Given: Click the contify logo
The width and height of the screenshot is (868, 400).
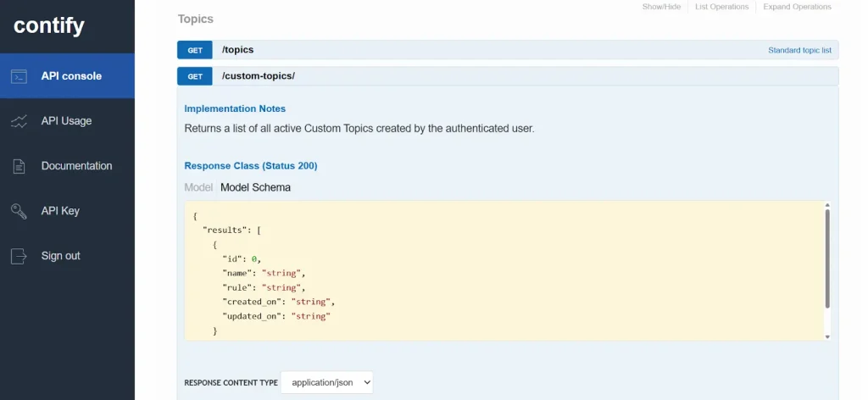Looking at the screenshot, I should coord(49,25).
